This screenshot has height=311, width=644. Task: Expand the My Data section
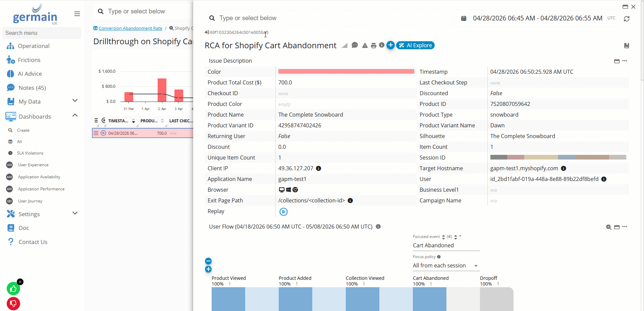coord(75,101)
